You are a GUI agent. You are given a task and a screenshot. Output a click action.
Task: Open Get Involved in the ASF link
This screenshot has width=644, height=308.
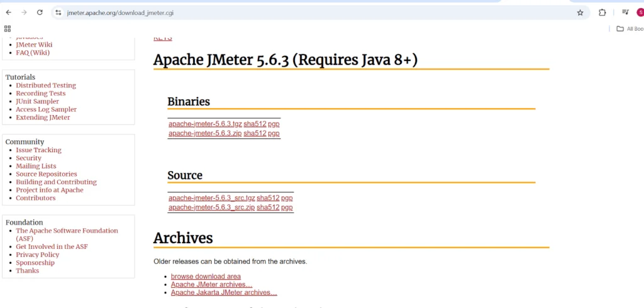(x=52, y=247)
